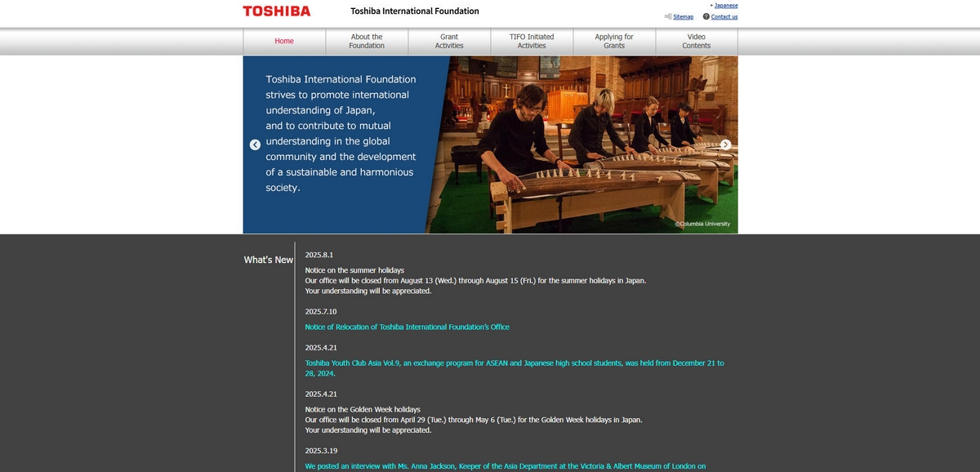This screenshot has width=980, height=472.
Task: Navigate to Video Contents
Action: [697, 42]
